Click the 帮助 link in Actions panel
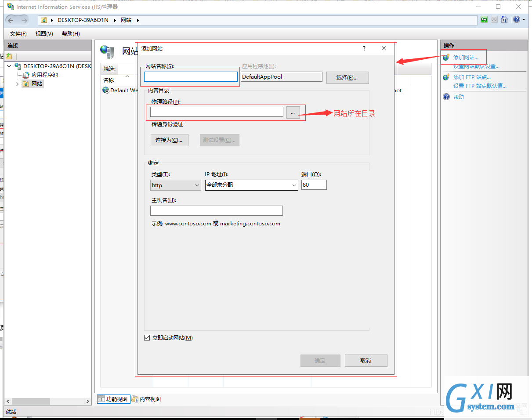The width and height of the screenshot is (532, 420). pos(459,97)
